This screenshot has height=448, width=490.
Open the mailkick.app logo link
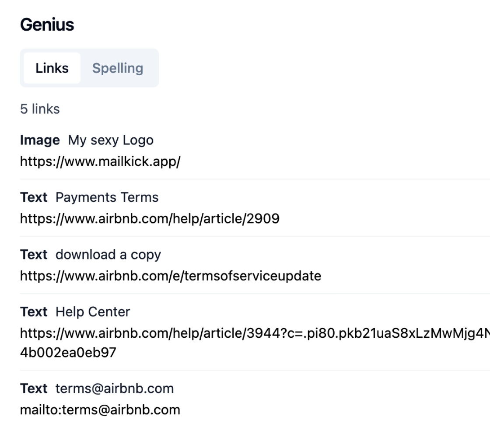point(100,161)
